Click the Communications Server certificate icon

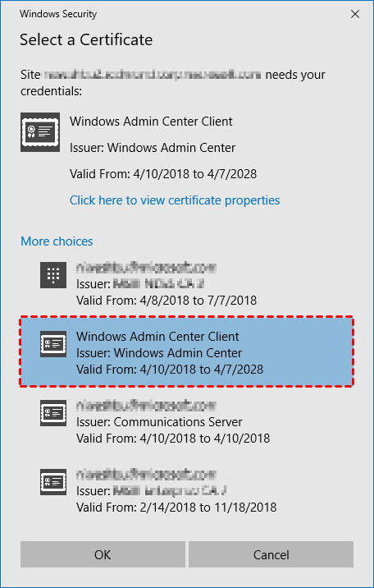point(53,413)
